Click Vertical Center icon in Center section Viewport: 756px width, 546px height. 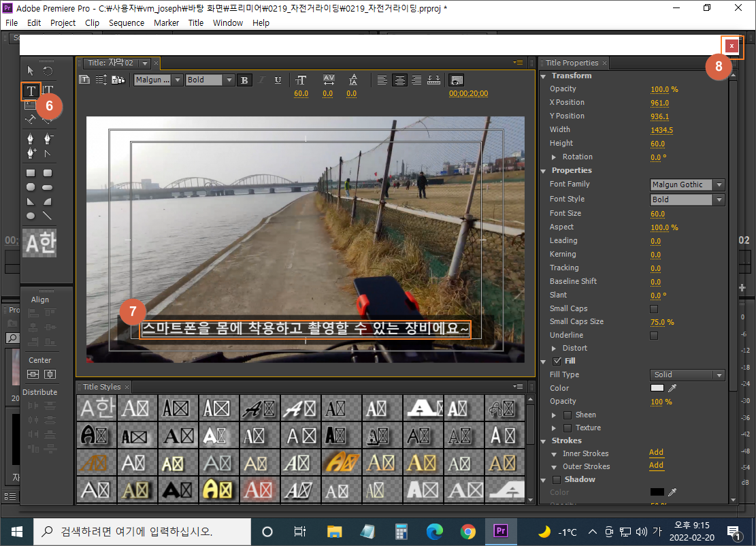pyautogui.click(x=33, y=374)
